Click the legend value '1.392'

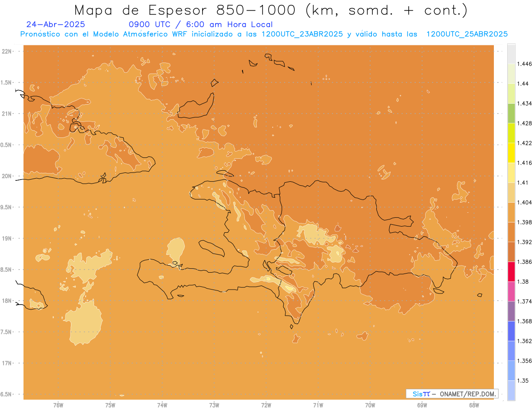pyautogui.click(x=524, y=242)
